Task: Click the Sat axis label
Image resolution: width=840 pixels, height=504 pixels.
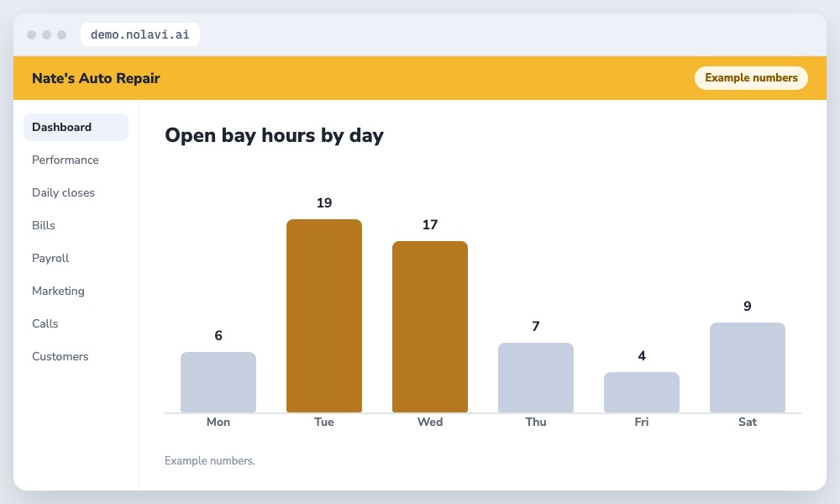Action: [x=748, y=422]
